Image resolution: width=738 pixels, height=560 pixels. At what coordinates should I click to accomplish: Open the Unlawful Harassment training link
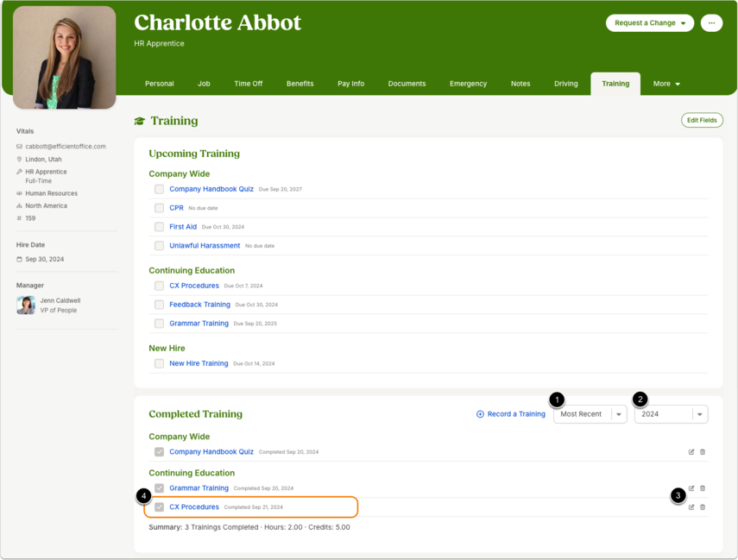point(205,246)
